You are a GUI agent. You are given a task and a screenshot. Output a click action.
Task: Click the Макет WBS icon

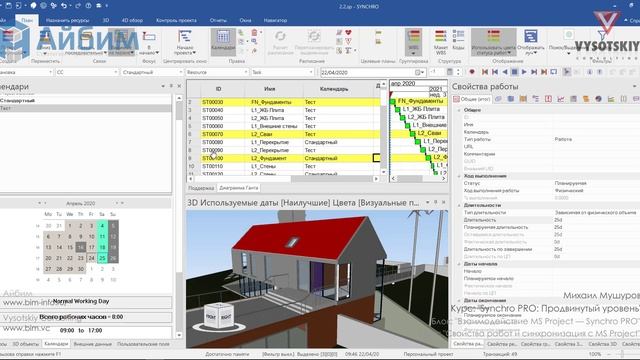click(x=441, y=36)
